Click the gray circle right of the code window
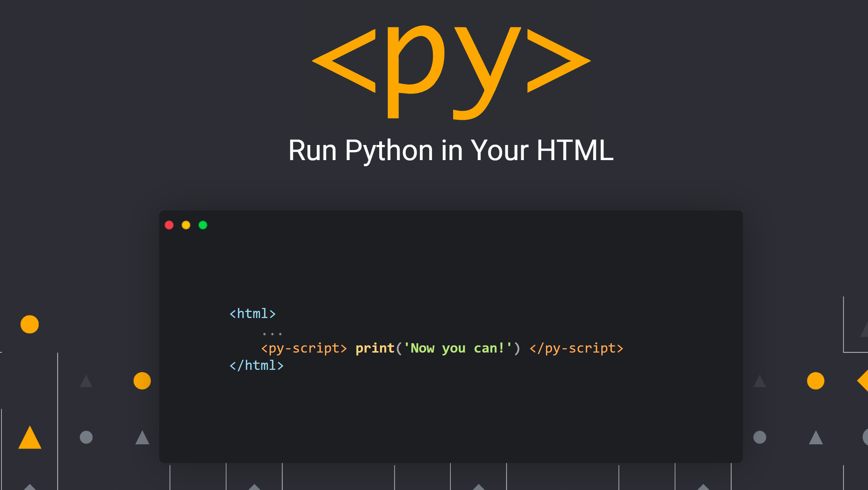The height and width of the screenshot is (490, 868). point(759,437)
